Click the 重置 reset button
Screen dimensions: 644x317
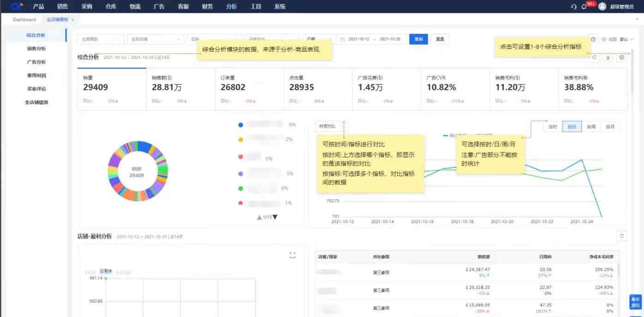pos(440,40)
